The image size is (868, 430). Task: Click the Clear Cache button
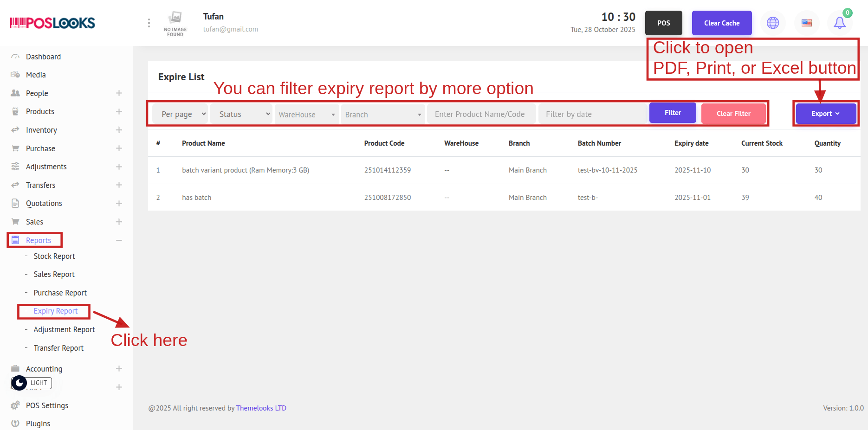click(x=721, y=23)
